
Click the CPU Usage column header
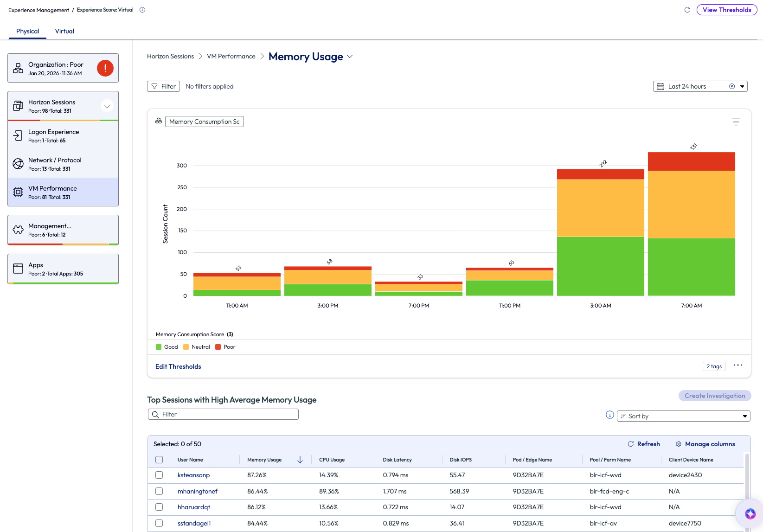tap(332, 460)
